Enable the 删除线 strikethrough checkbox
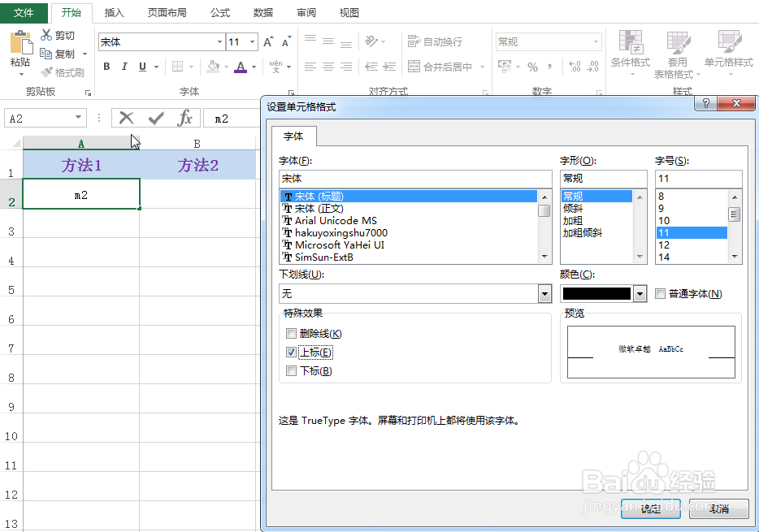 [x=290, y=334]
